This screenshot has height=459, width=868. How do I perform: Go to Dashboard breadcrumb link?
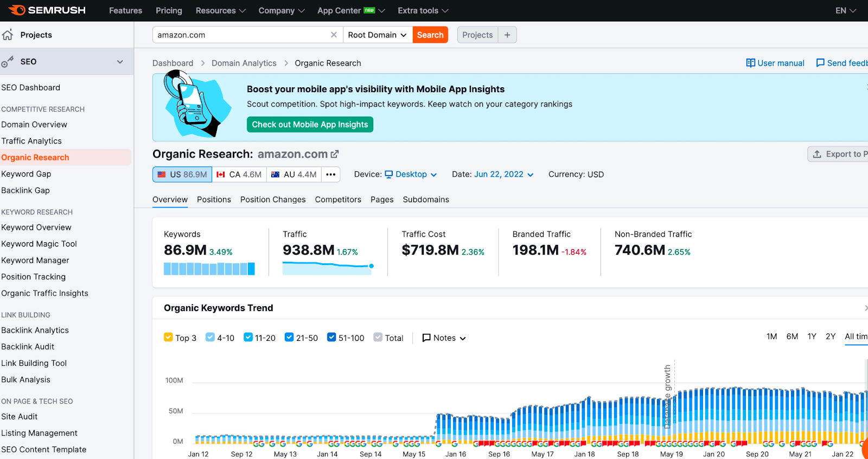coord(173,63)
